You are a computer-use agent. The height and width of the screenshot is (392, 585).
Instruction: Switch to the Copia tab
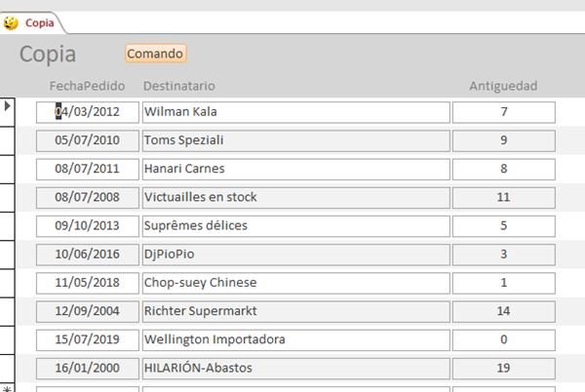(39, 22)
